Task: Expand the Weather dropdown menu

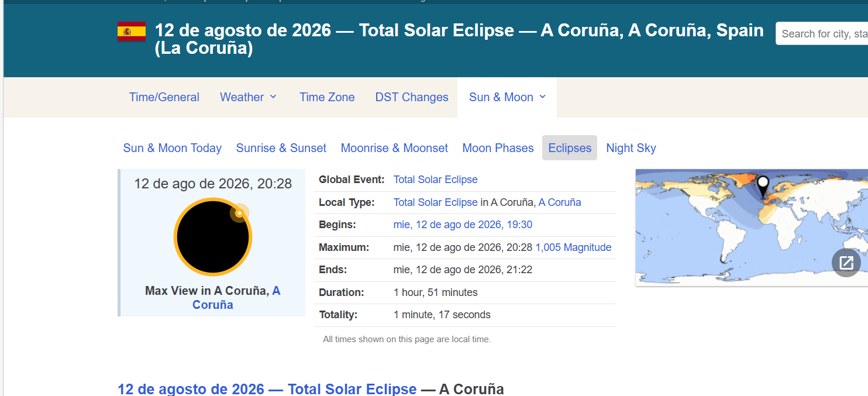Action: pos(248,97)
